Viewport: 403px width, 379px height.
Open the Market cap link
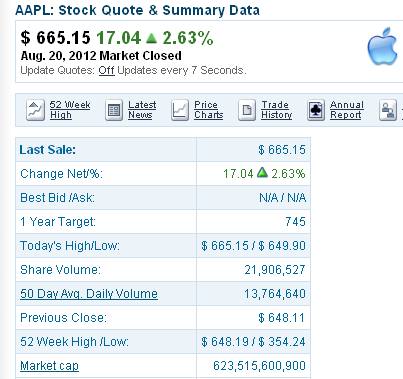click(49, 366)
